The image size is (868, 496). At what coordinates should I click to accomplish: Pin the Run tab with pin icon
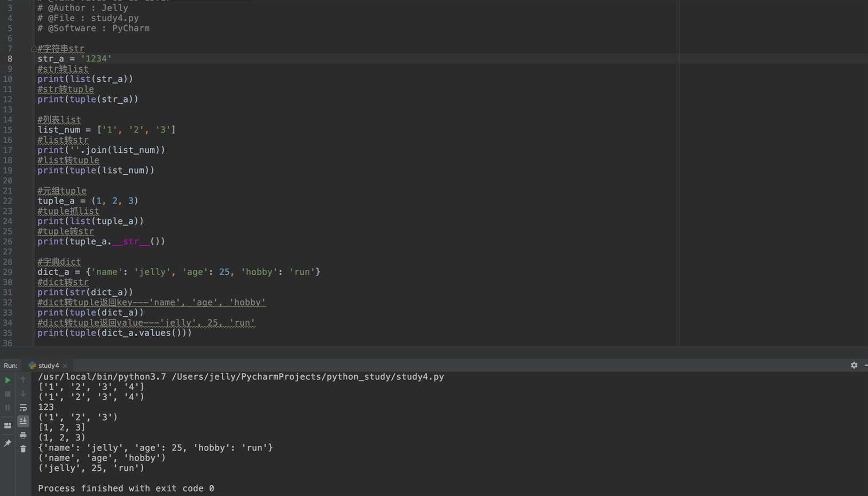pyautogui.click(x=7, y=443)
